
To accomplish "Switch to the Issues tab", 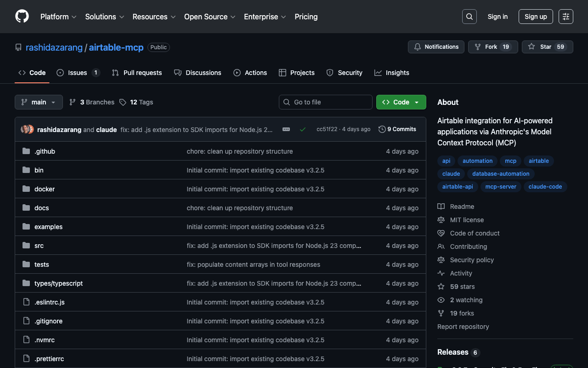I will [x=78, y=73].
